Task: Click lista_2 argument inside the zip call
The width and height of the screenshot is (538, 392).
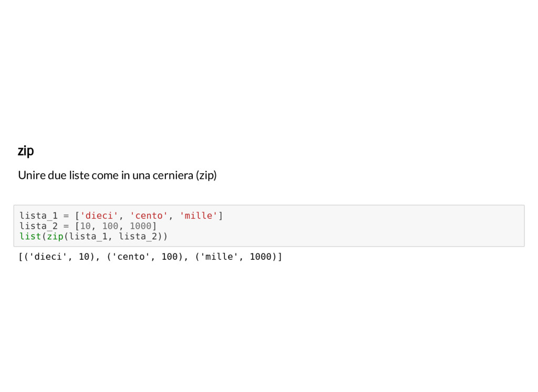Action: tap(138, 237)
